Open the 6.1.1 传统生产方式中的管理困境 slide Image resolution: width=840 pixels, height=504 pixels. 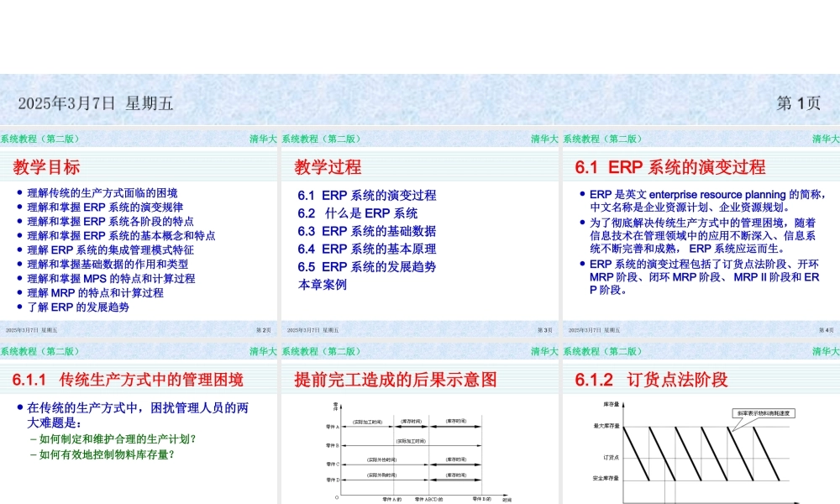click(x=139, y=423)
